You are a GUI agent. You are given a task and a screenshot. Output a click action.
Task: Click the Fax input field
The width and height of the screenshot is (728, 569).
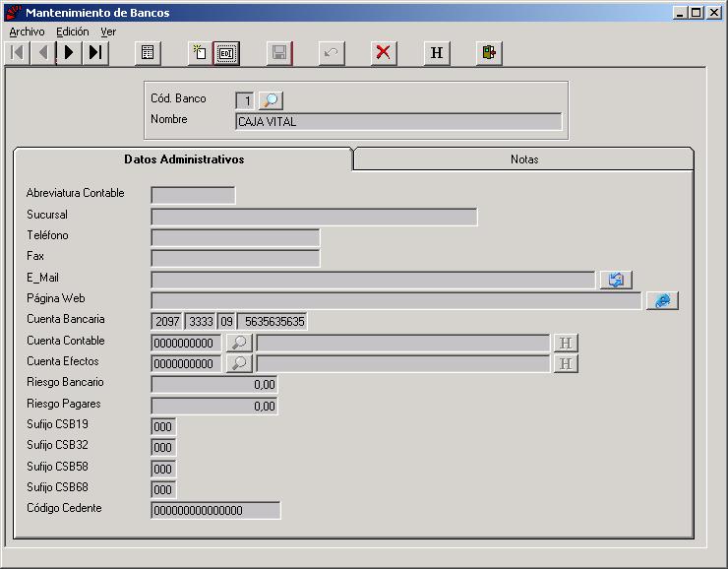pos(235,258)
